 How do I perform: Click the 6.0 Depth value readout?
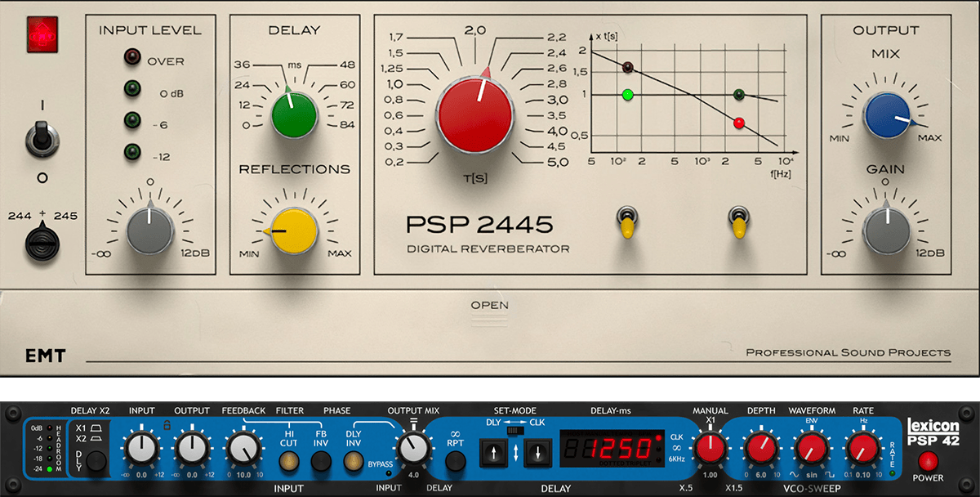point(761,475)
